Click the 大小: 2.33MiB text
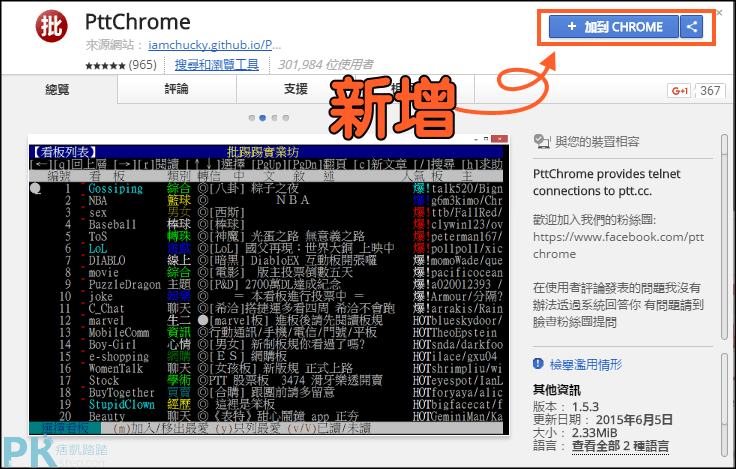 click(575, 433)
